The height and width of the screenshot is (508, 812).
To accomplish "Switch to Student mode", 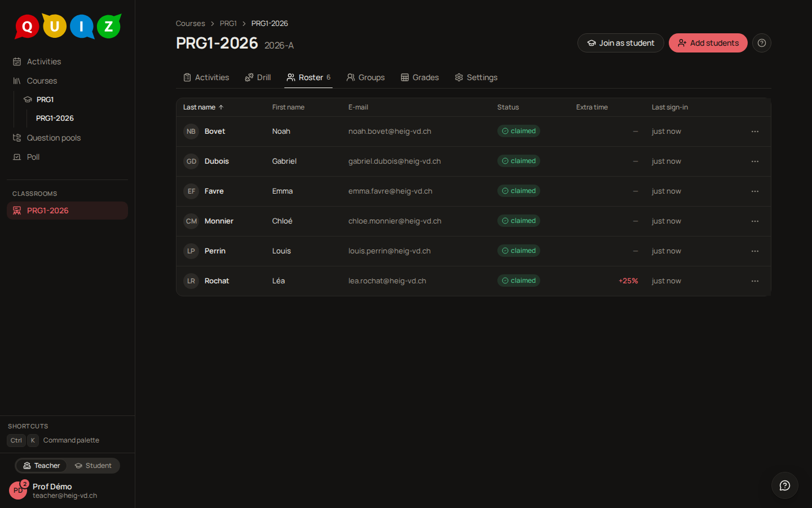I will point(93,466).
